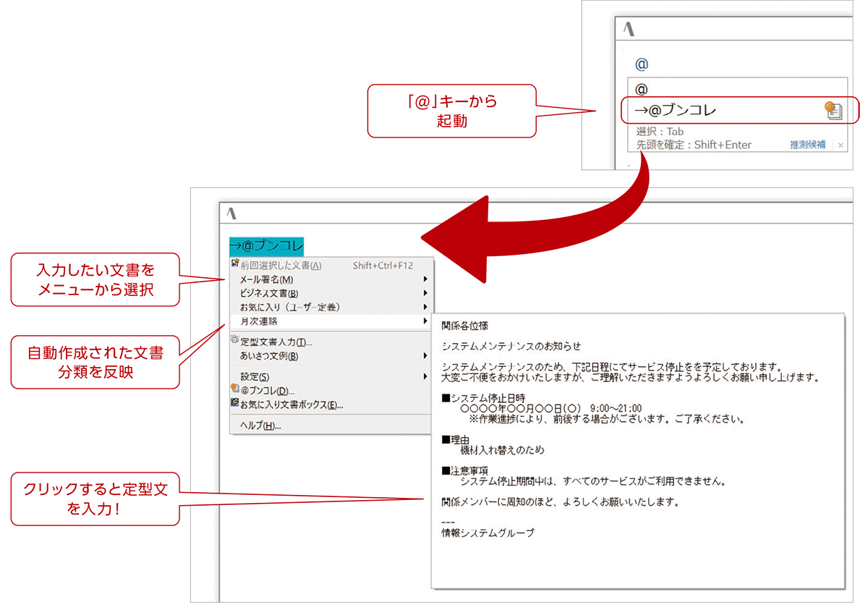This screenshot has width=868, height=610.
Task: Choose ヘルプ(H)... in the menu
Action: 331,425
